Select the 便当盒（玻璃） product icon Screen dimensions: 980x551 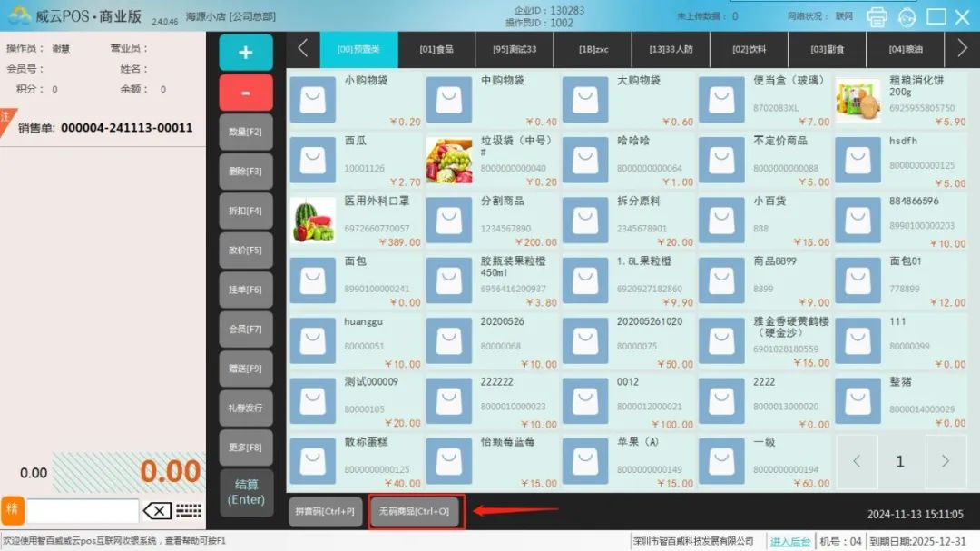pyautogui.click(x=721, y=100)
